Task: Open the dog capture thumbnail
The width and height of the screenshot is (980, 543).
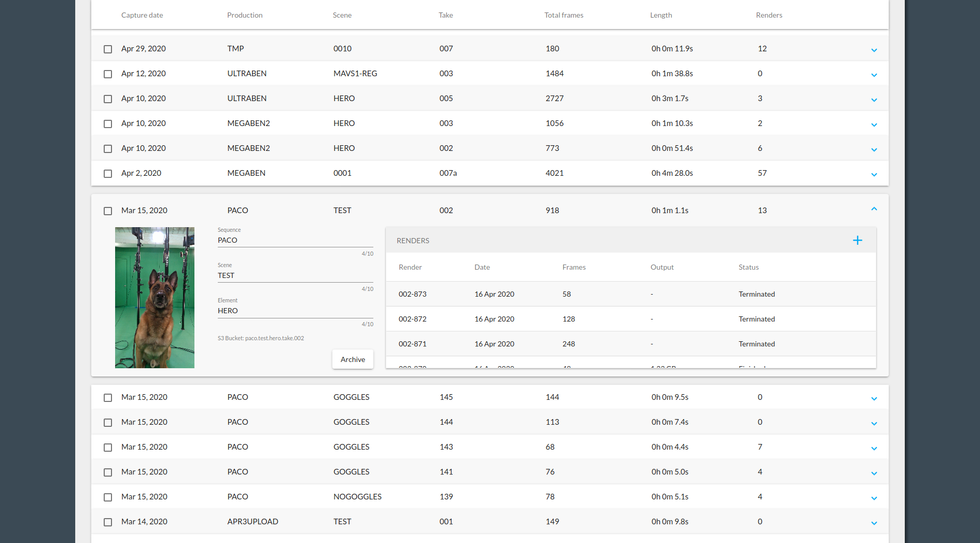Action: (x=155, y=298)
